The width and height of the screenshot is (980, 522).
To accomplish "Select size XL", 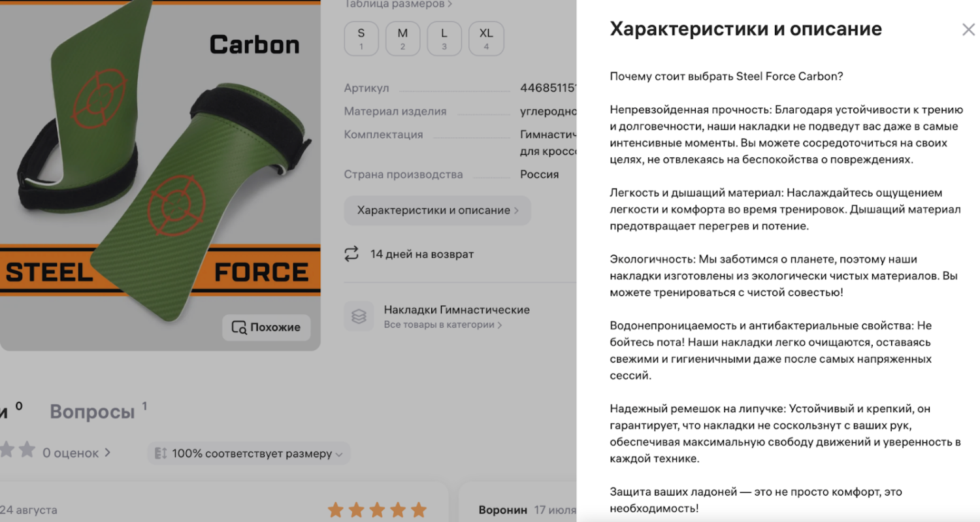I will (x=486, y=39).
